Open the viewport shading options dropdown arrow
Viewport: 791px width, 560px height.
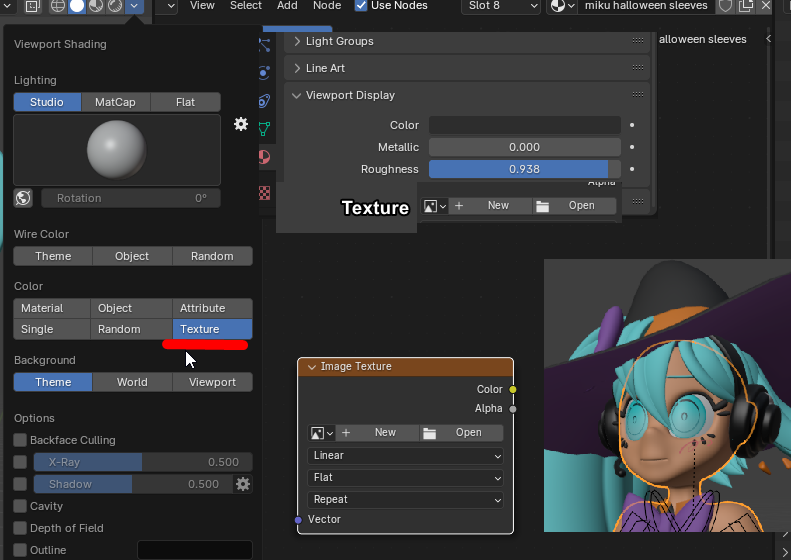tap(134, 6)
